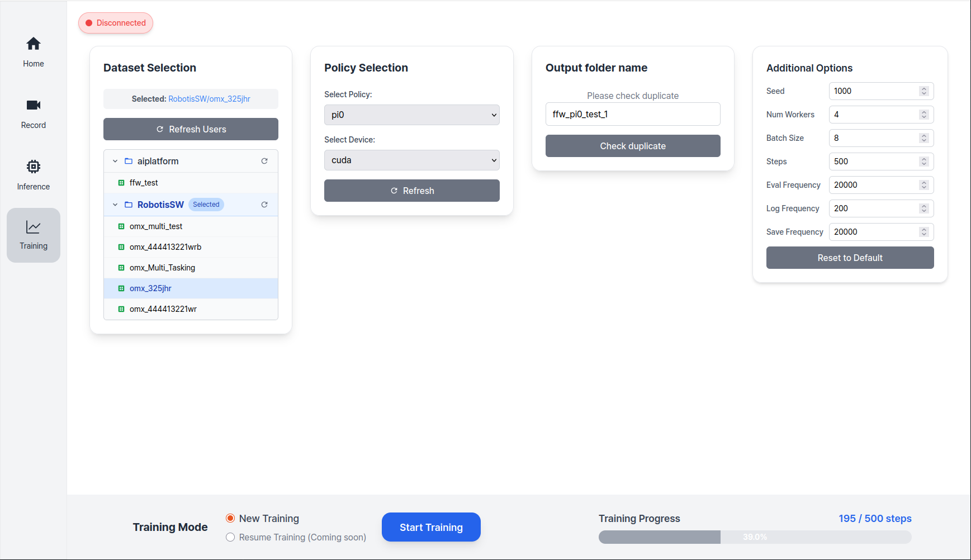This screenshot has width=971, height=560.
Task: Open the Inference panel via sidebar icon
Action: (x=33, y=174)
